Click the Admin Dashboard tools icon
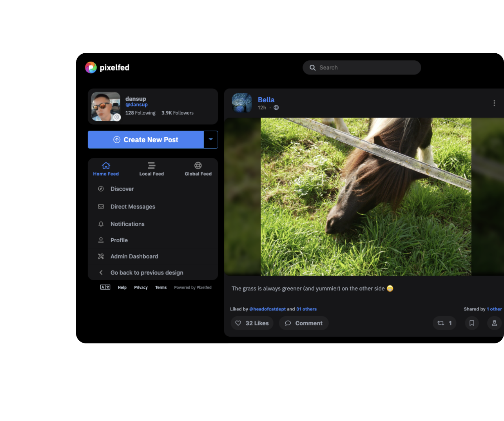Viewport: 504px width, 421px height. click(x=101, y=256)
